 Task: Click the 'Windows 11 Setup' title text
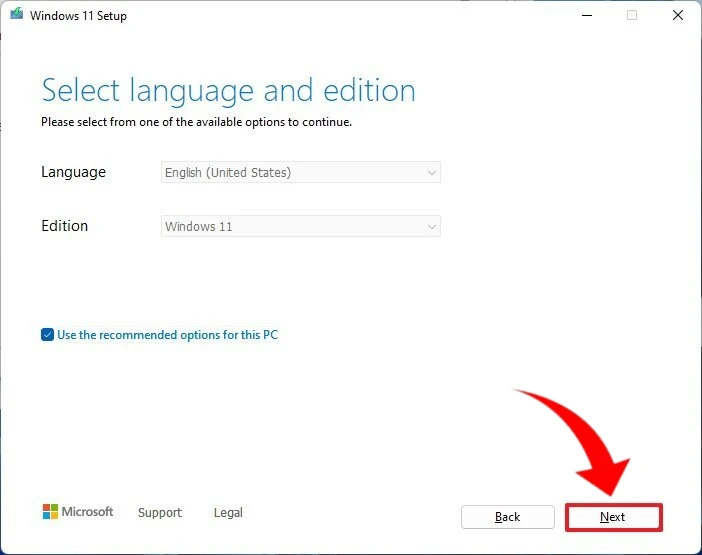[78, 16]
